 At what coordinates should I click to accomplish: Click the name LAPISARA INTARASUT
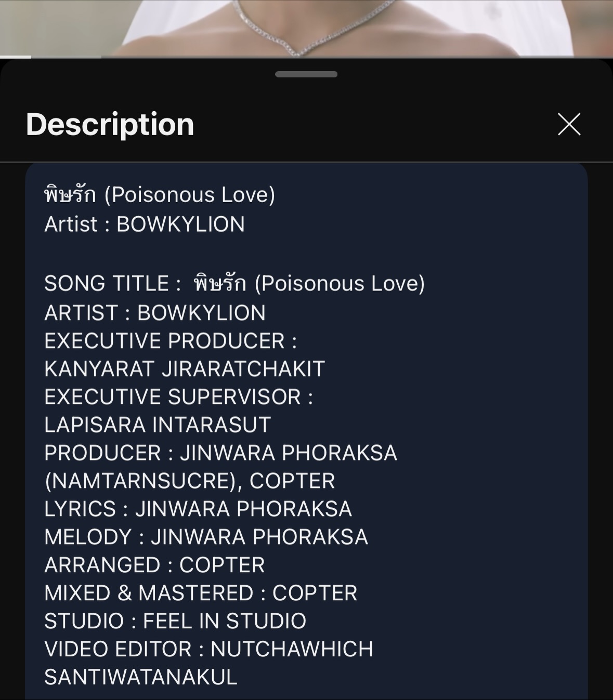158,425
